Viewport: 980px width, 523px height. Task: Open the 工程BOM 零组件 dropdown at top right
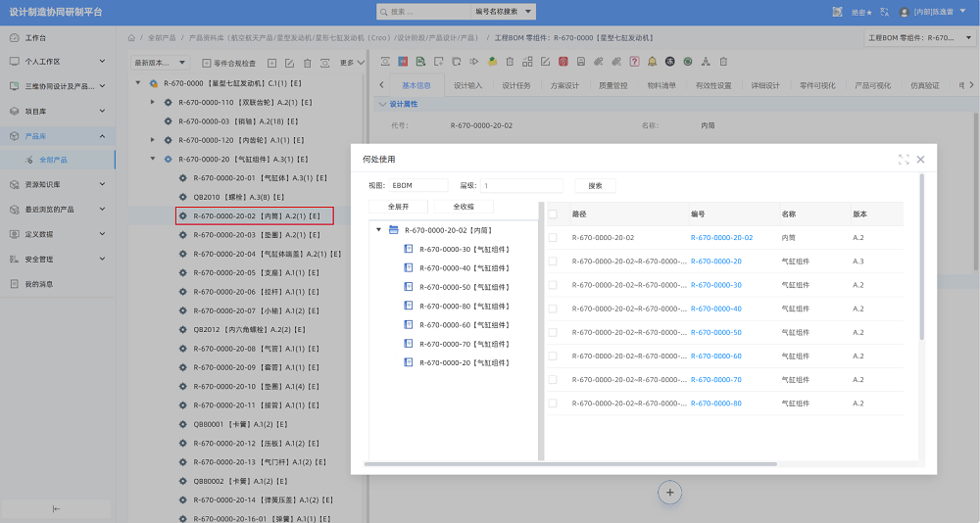coord(920,37)
